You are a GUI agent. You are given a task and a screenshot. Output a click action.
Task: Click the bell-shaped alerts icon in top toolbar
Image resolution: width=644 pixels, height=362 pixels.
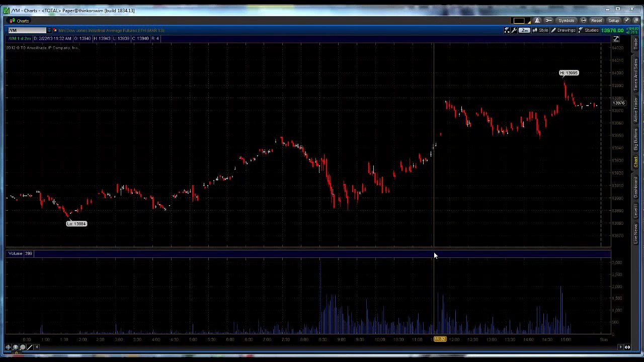pos(537,21)
